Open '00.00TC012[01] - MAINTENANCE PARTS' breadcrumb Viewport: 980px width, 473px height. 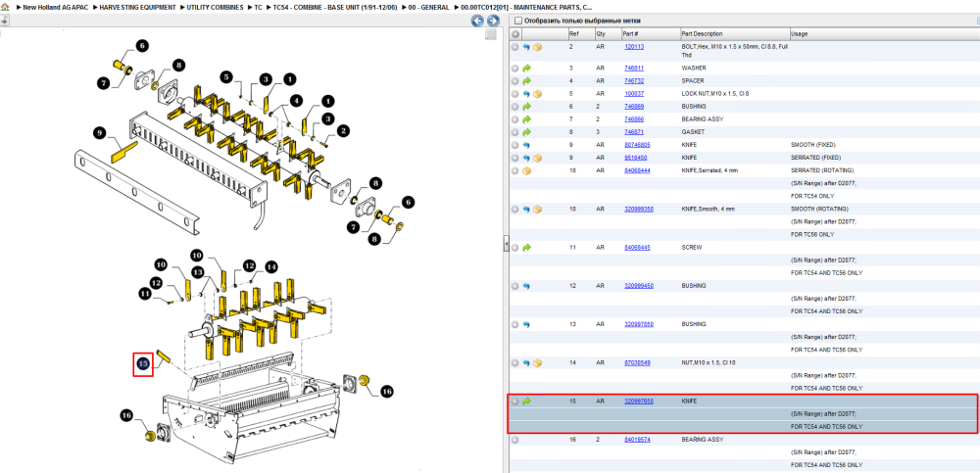tap(526, 7)
